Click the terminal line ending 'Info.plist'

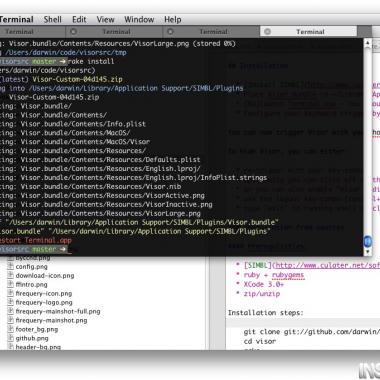(x=73, y=124)
